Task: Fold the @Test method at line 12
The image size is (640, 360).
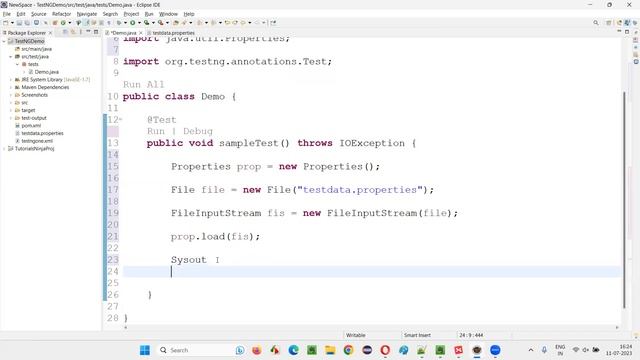Action: coord(120,120)
